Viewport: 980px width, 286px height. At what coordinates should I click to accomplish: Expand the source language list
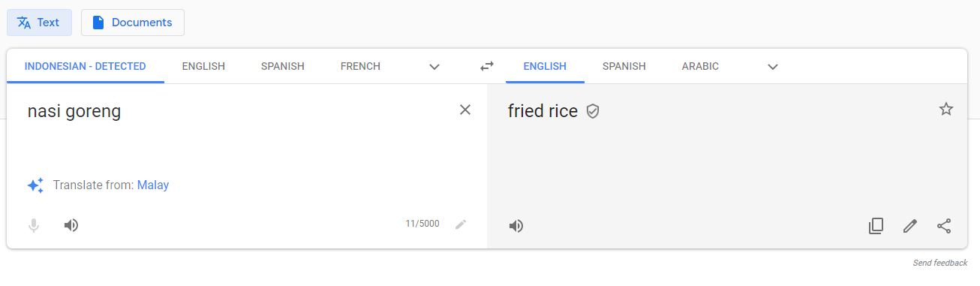[434, 67]
